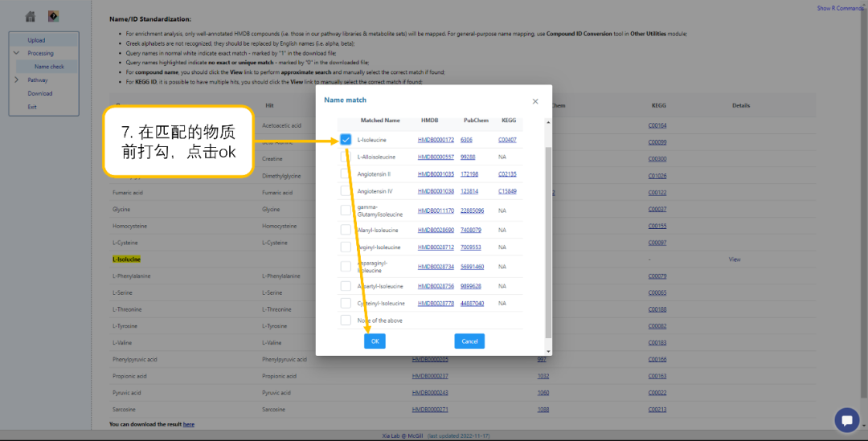Image resolution: width=868 pixels, height=441 pixels.
Task: Open PubChem 56991460 link in dialog
Action: tap(473, 267)
